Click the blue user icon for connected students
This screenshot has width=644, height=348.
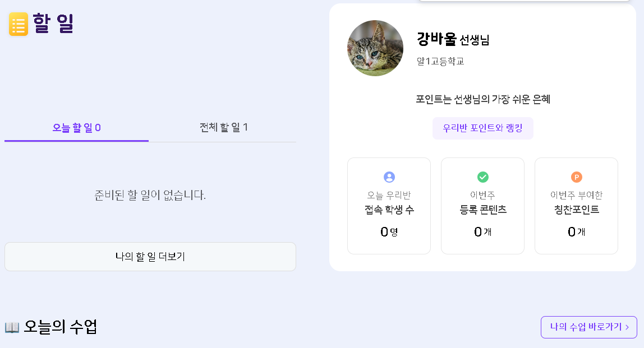tap(389, 177)
